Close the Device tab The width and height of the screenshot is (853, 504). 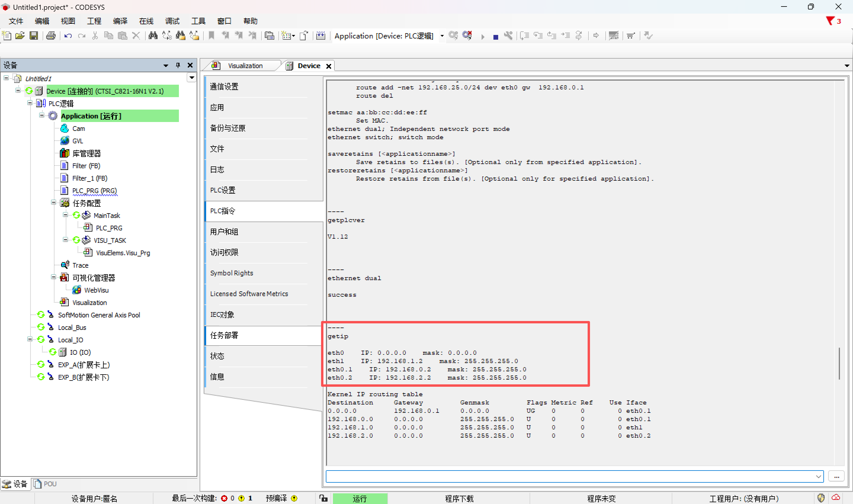(x=328, y=66)
